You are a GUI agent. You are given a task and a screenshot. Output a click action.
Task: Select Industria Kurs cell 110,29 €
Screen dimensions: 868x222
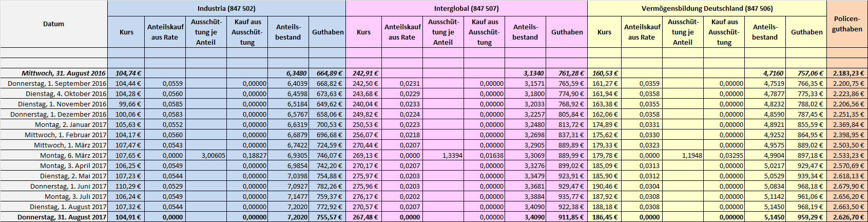126,186
